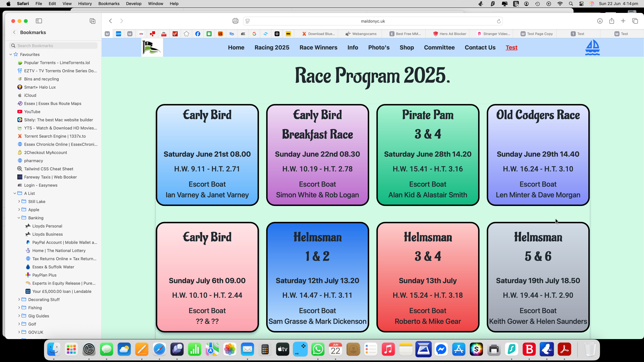Open the Racing 2025 nav link
Screen dimensions: 644x362
tap(272, 47)
